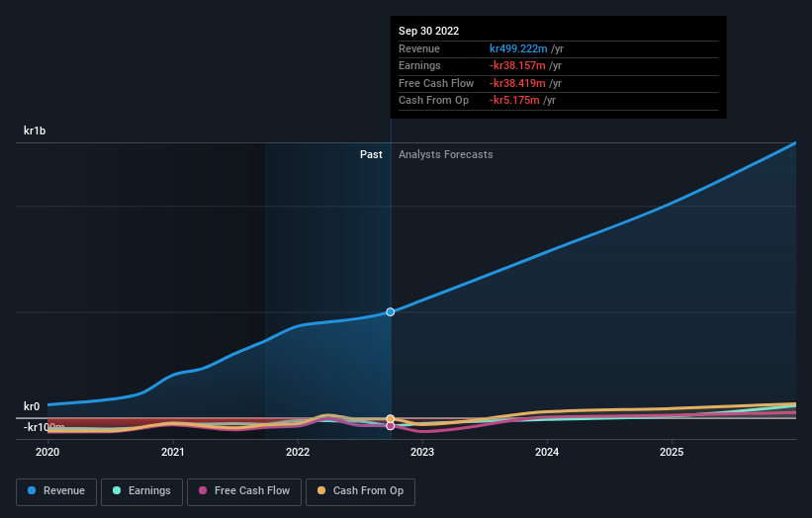Click the Free Cash Flow label in tooltip
This screenshot has width=812, height=518.
(x=436, y=83)
